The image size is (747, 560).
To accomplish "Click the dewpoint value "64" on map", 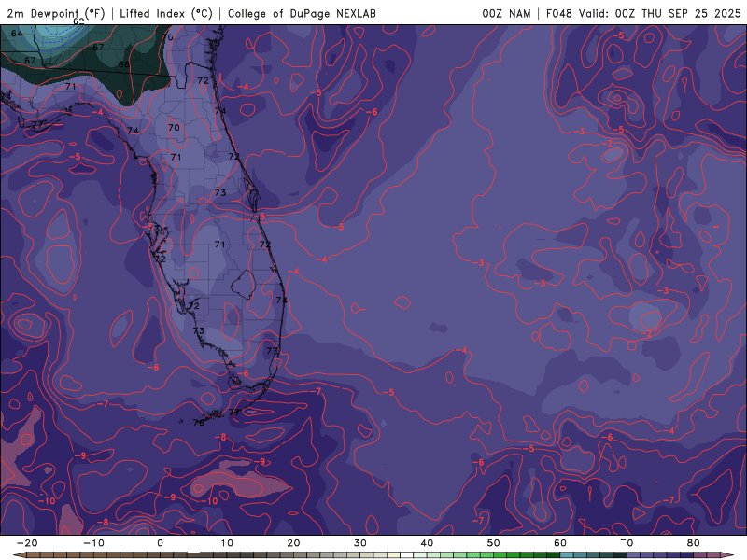I will (x=17, y=34).
